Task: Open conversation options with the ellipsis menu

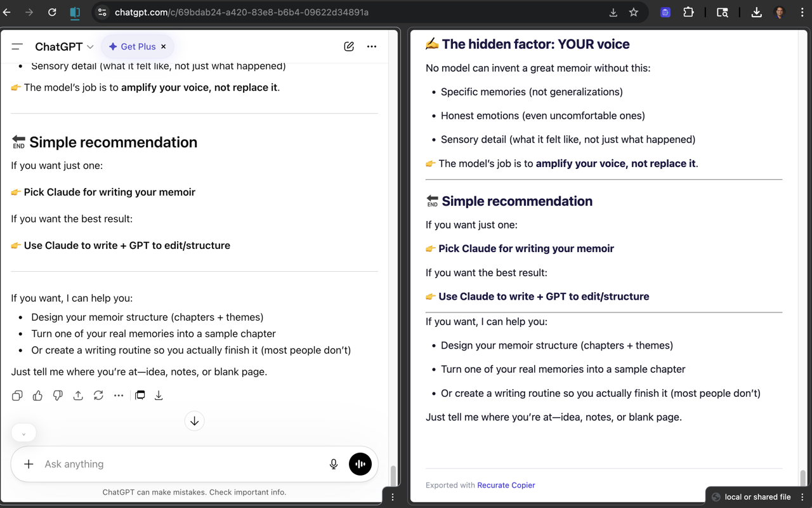Action: pyautogui.click(x=372, y=46)
